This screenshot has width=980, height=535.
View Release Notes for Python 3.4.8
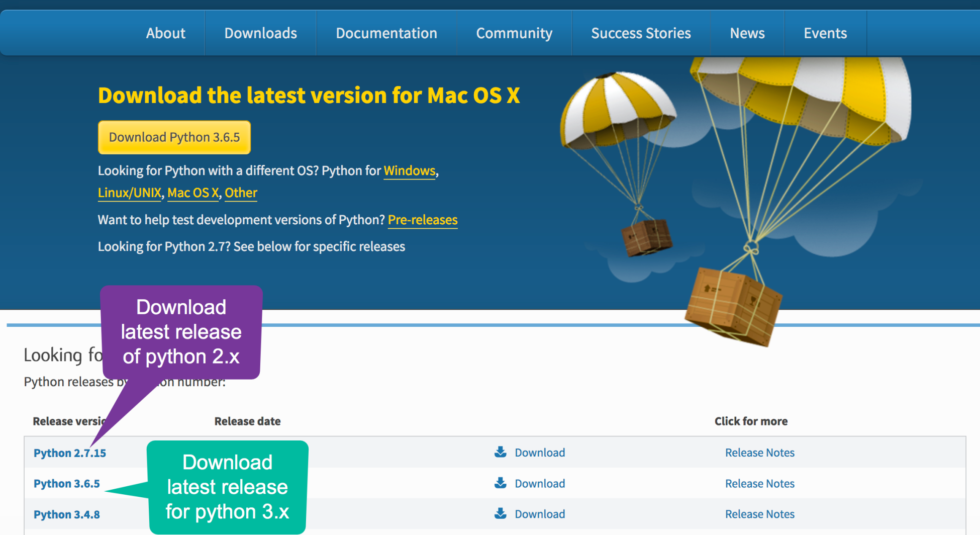760,514
